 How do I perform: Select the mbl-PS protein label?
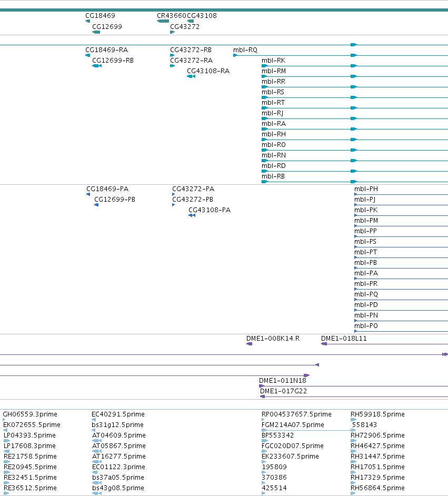[x=365, y=242]
